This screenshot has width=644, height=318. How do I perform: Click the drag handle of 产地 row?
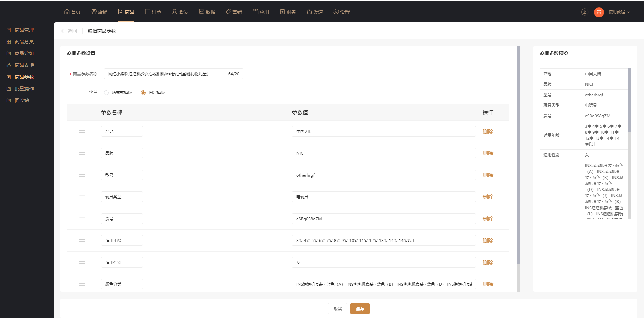[x=82, y=132]
